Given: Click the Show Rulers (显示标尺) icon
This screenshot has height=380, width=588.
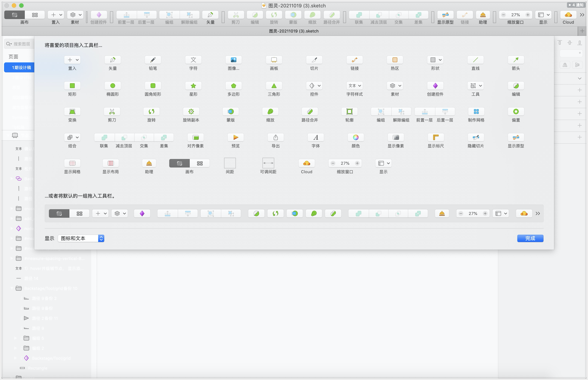Looking at the screenshot, I should [436, 137].
